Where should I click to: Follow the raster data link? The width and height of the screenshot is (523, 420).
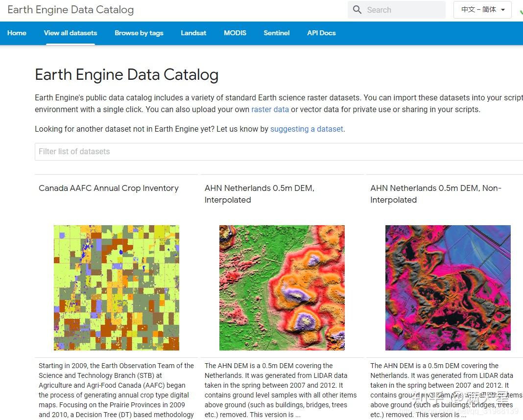[270, 109]
